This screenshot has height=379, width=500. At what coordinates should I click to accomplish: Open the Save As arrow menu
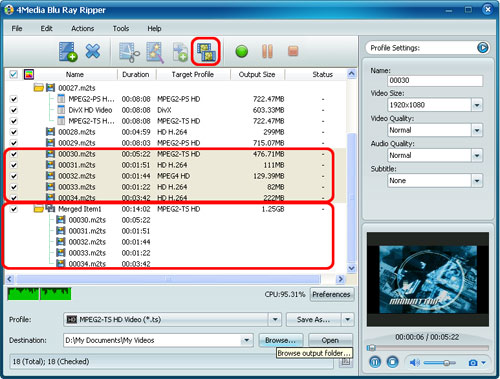click(348, 319)
